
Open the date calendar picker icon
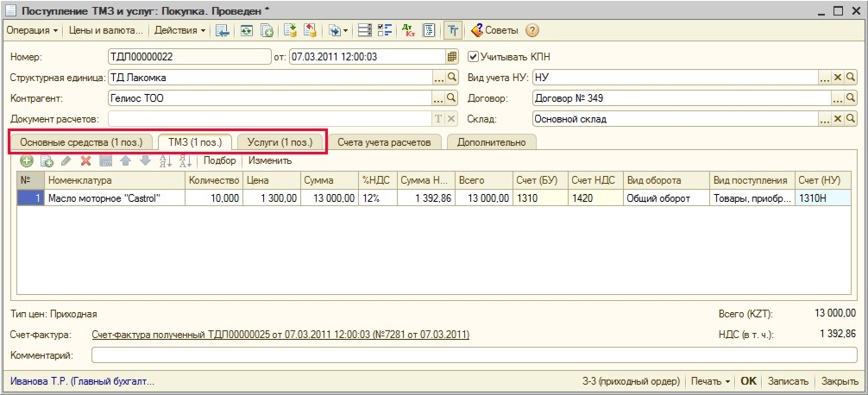point(451,57)
